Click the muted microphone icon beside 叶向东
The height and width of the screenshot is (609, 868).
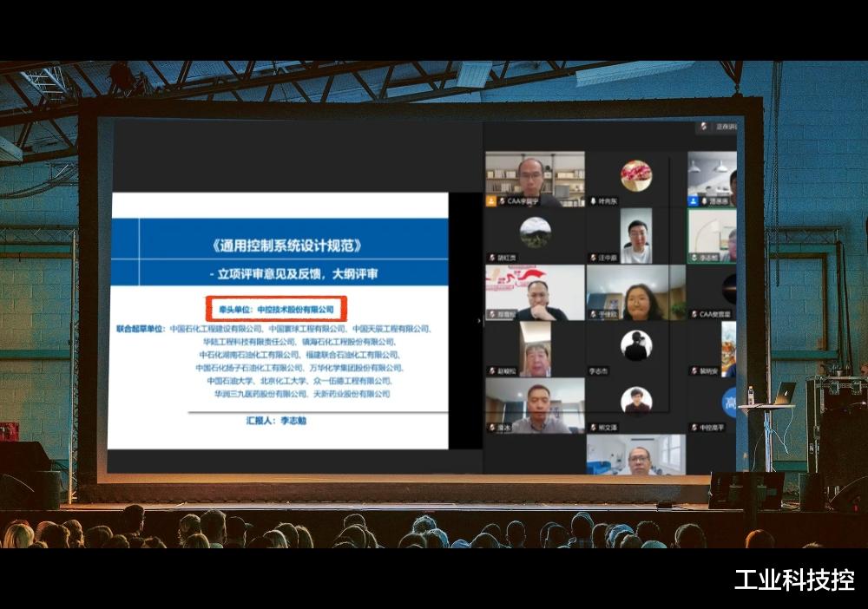point(593,201)
